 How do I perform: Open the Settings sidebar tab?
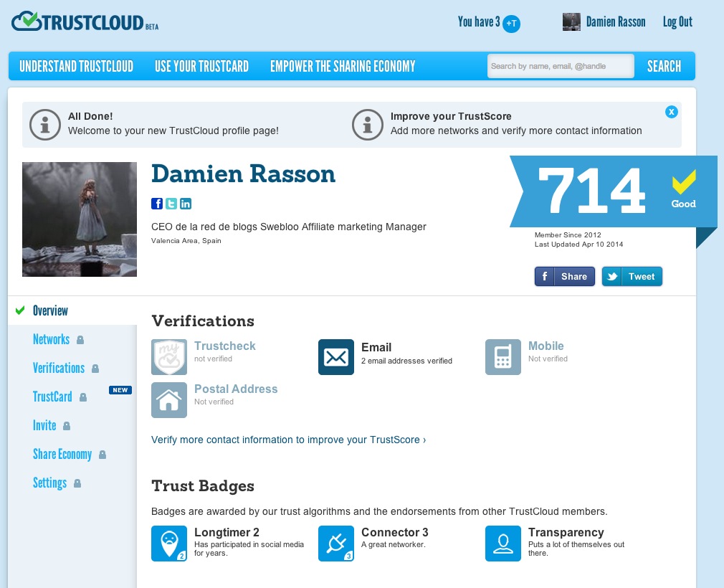[49, 483]
